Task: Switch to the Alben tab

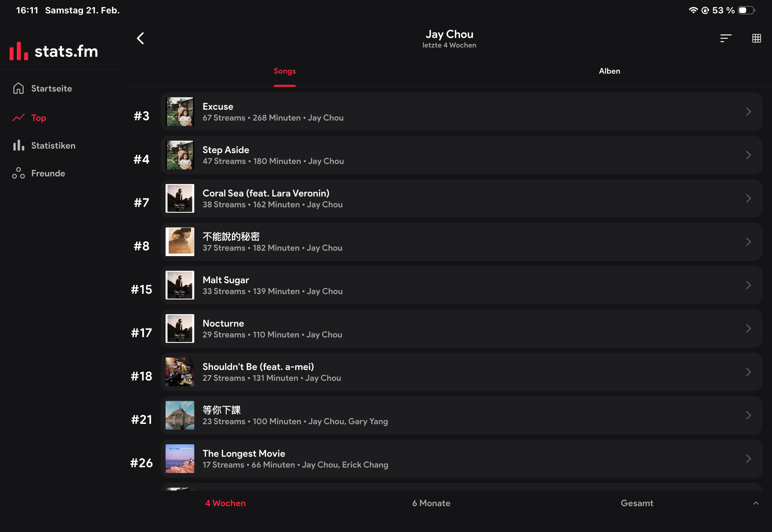Action: click(x=609, y=71)
